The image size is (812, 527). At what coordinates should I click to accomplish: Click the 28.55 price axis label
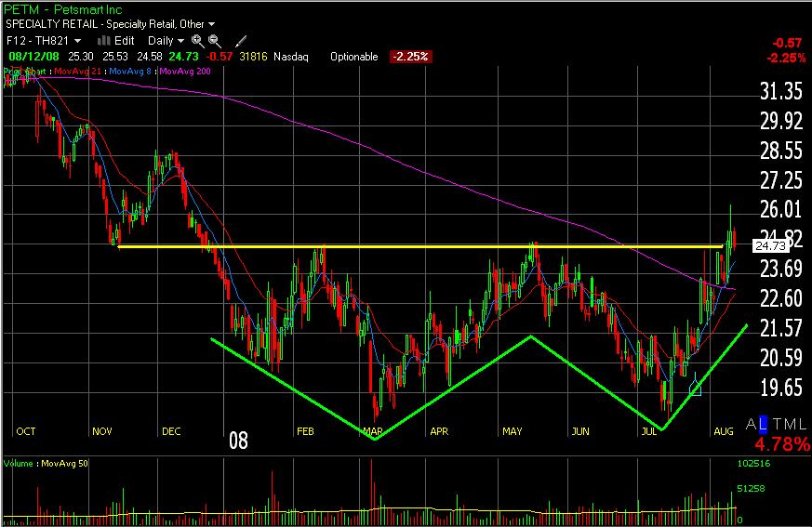(x=781, y=151)
